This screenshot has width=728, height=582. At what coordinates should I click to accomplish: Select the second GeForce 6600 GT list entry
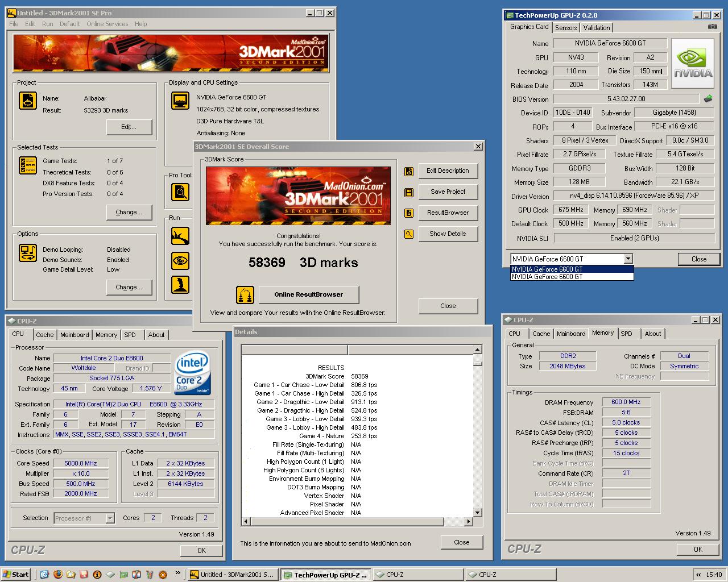pyautogui.click(x=572, y=277)
